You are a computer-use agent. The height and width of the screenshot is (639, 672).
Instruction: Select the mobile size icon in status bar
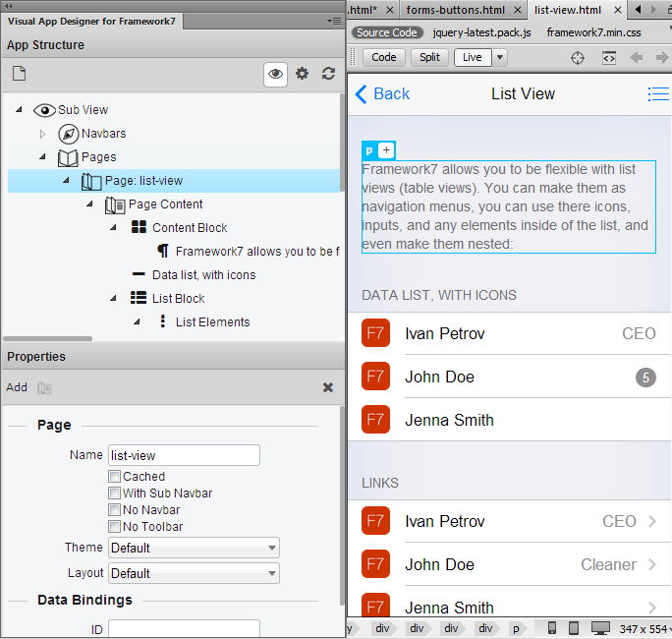552,628
